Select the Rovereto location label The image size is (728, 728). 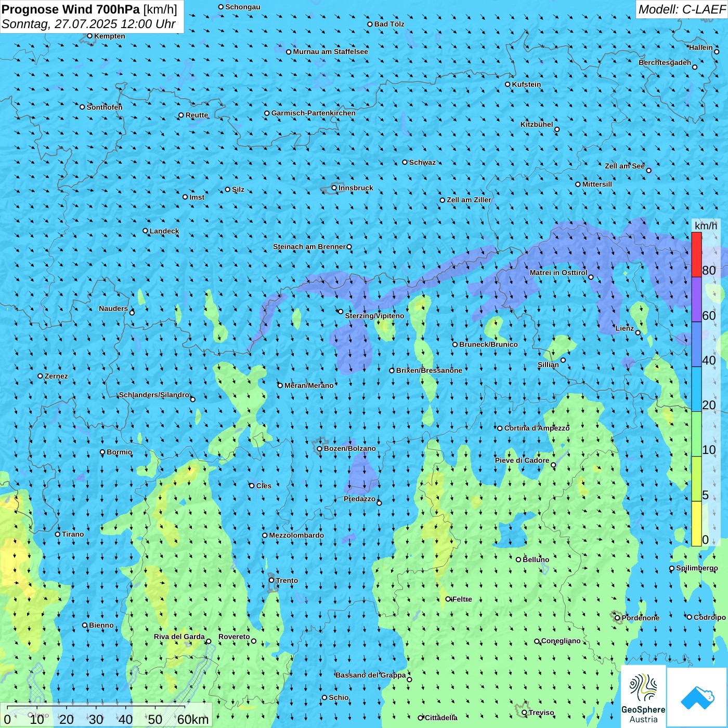coord(234,636)
